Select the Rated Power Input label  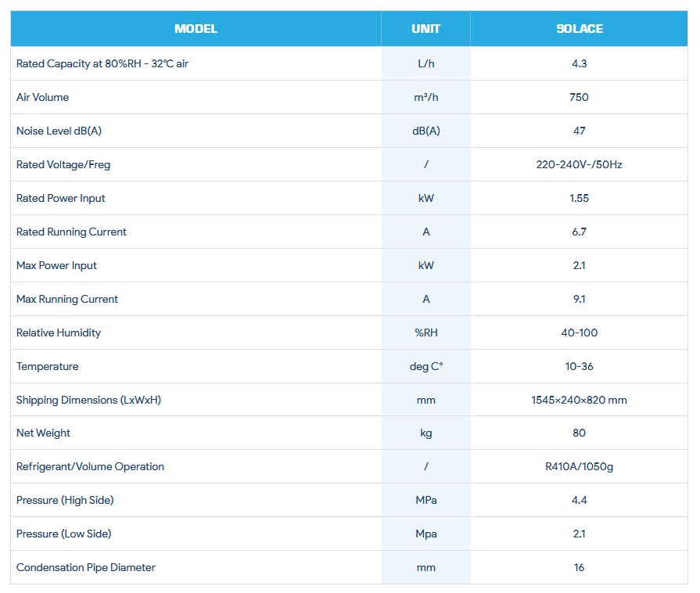click(x=61, y=198)
